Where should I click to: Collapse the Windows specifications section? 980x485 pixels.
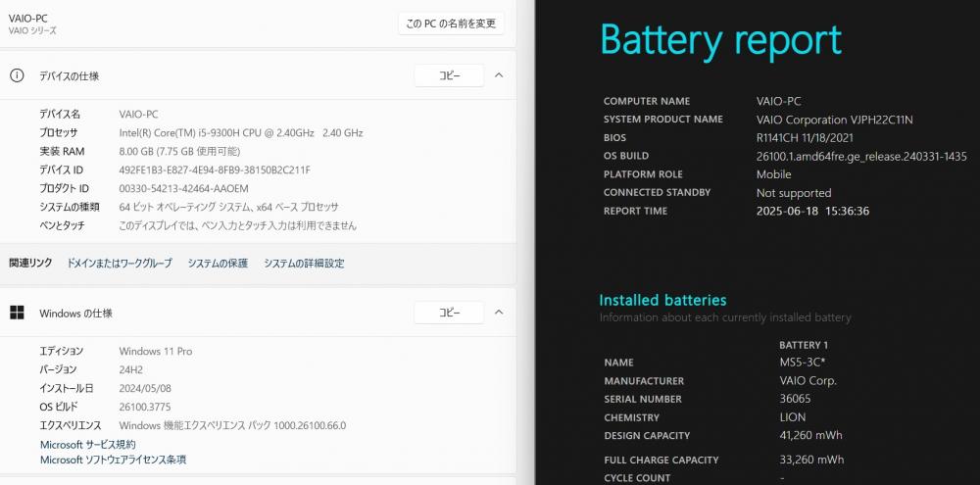pos(499,313)
